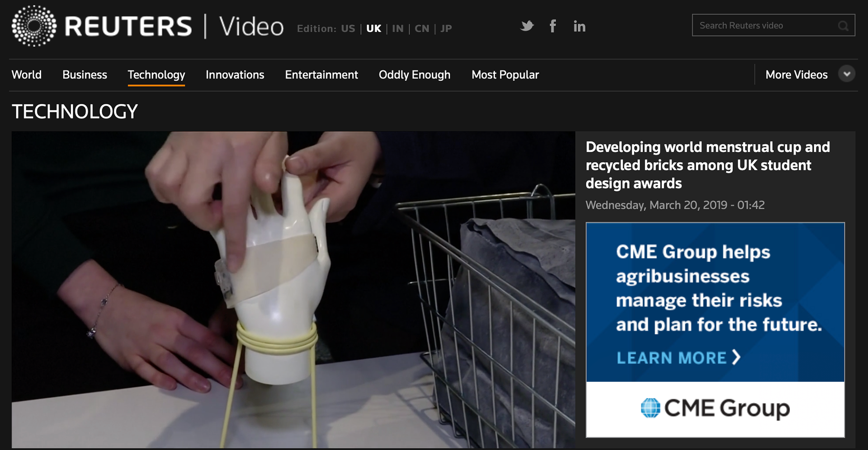Go to the Innovations tab

[235, 75]
